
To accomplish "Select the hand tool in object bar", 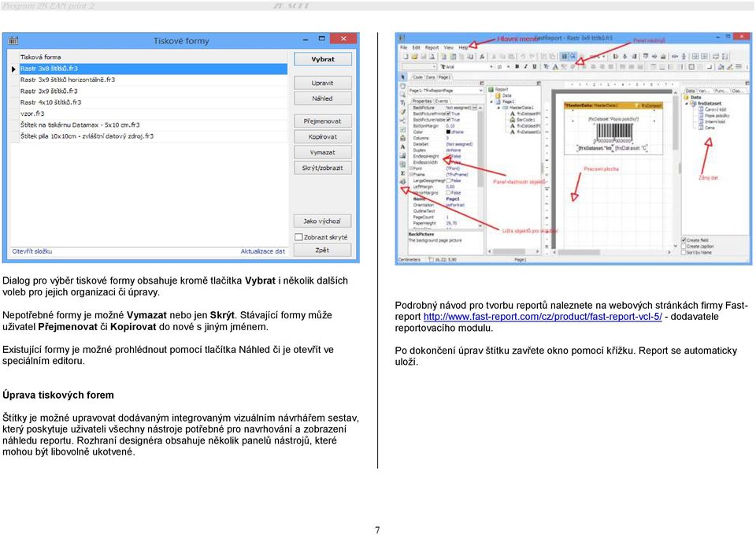I will pos(402,87).
